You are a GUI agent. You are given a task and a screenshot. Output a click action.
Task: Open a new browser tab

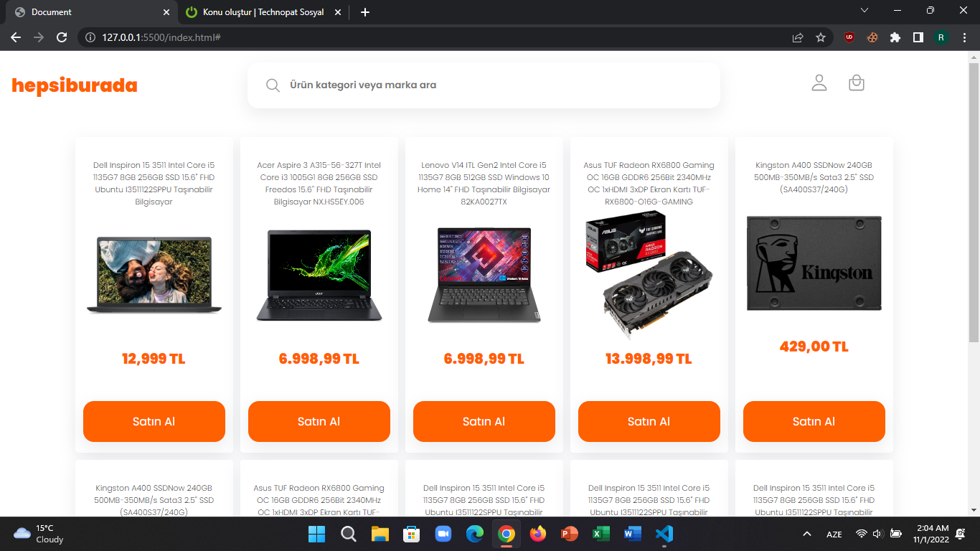coord(365,12)
